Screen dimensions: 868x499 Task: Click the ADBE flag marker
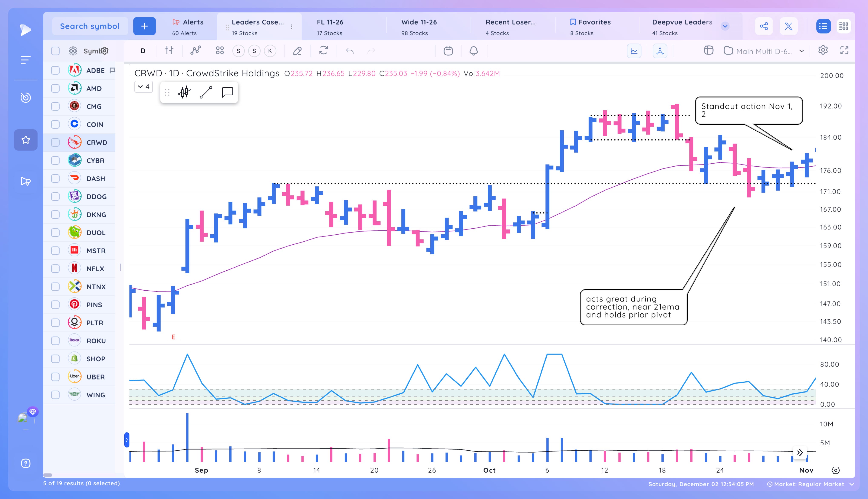(x=112, y=70)
